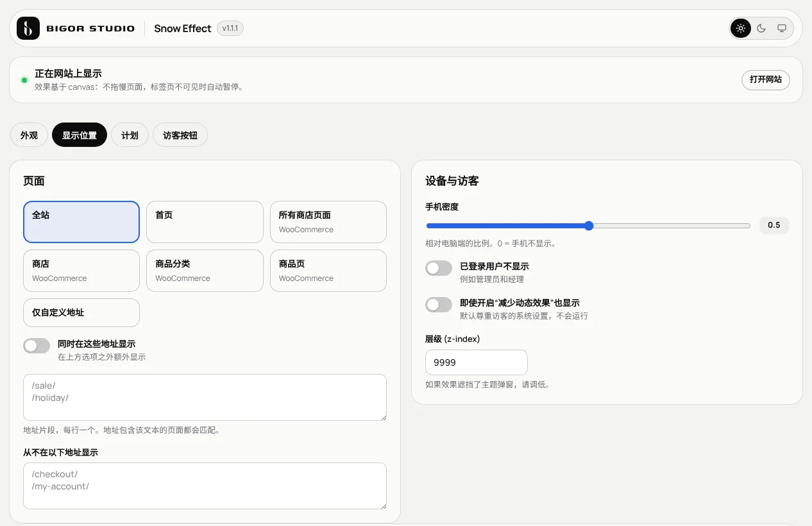Switch to the 外观 tab
Viewport: 812px width, 526px height.
coord(30,135)
